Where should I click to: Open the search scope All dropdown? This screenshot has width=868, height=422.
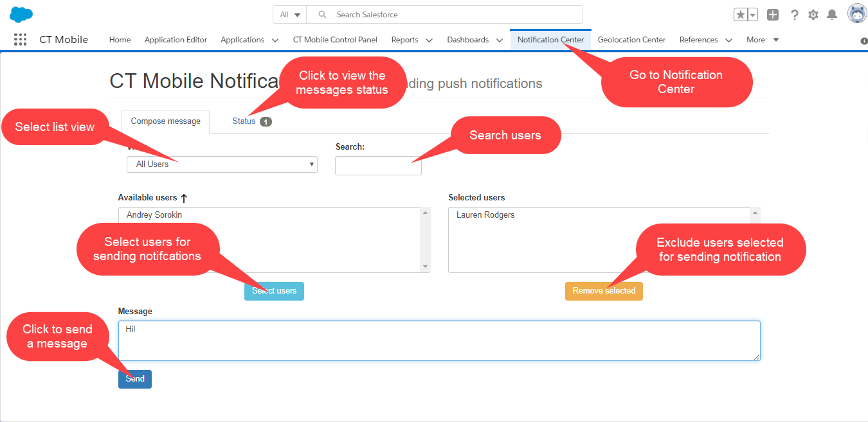click(x=290, y=14)
